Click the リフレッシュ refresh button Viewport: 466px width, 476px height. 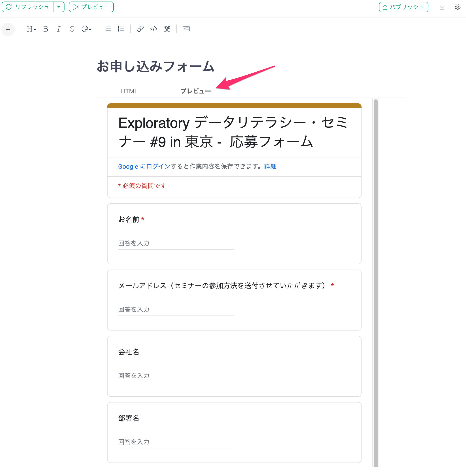[27, 7]
